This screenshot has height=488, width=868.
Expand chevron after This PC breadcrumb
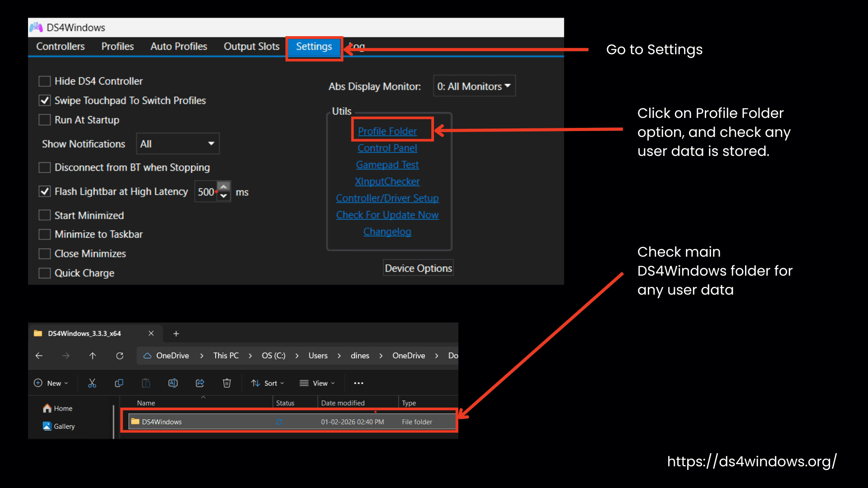250,356
